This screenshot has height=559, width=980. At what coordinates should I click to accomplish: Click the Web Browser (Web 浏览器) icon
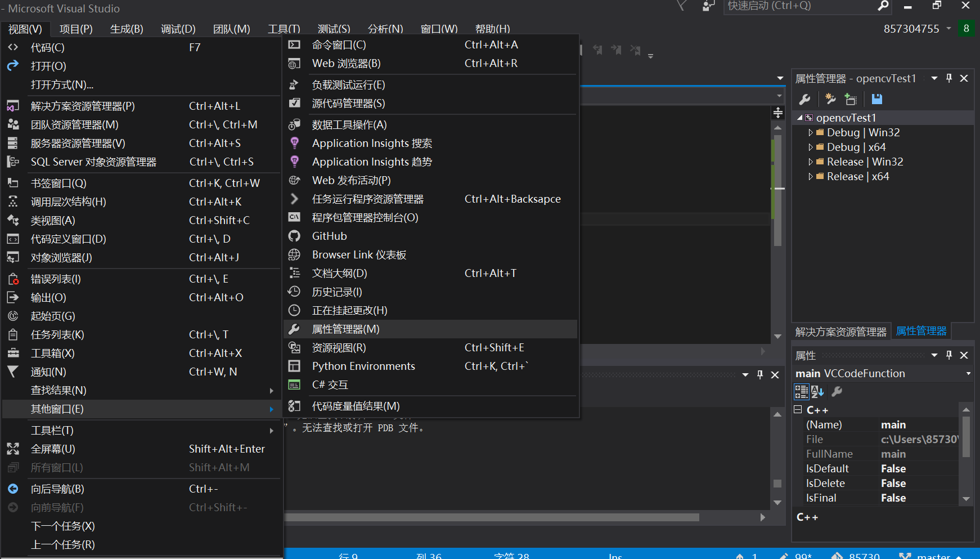[294, 63]
